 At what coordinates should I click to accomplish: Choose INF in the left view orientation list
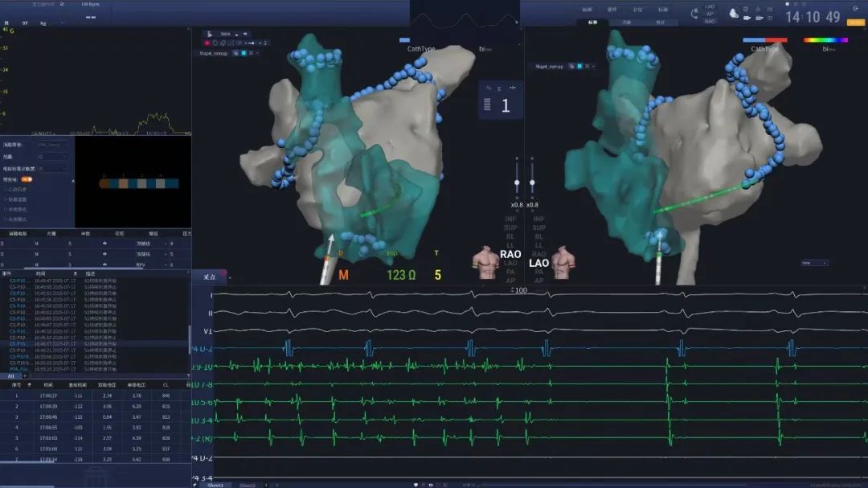coord(510,219)
